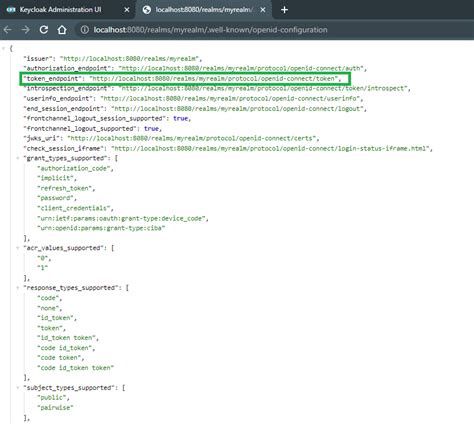Click the Keycloak tab favicon
Screen dimensions: 474x424
pyautogui.click(x=11, y=10)
